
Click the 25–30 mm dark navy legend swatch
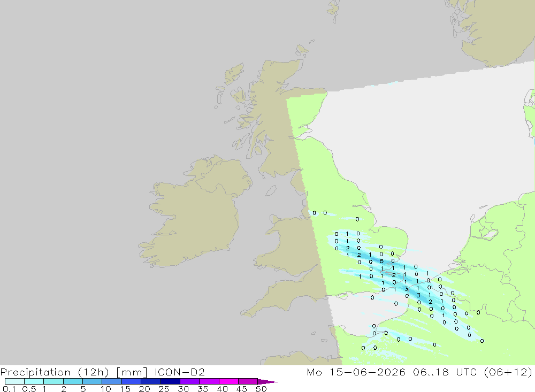coord(170,381)
